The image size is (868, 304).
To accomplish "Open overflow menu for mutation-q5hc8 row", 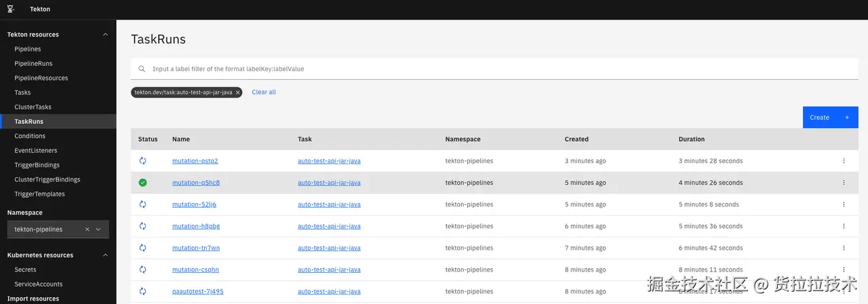I will point(844,183).
